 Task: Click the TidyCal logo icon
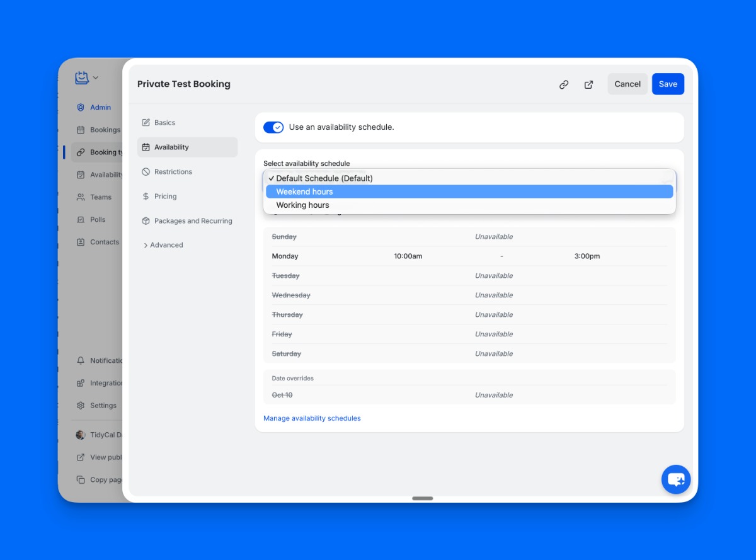click(82, 77)
